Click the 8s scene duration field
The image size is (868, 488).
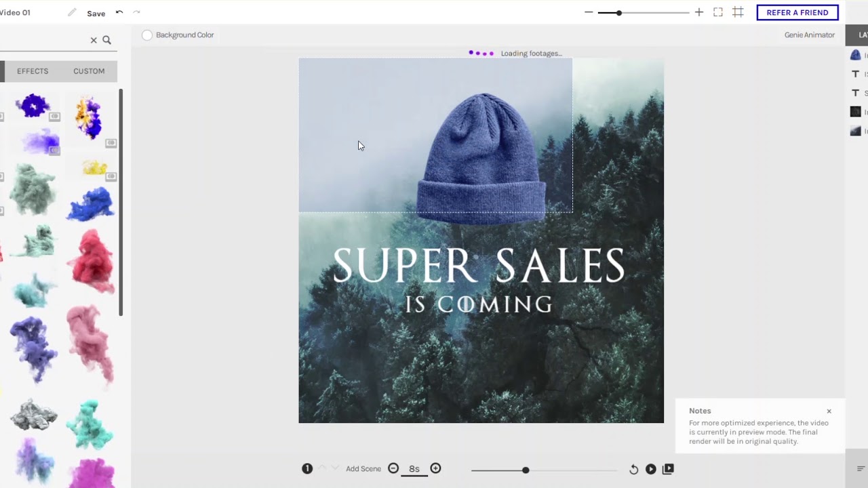(x=414, y=469)
